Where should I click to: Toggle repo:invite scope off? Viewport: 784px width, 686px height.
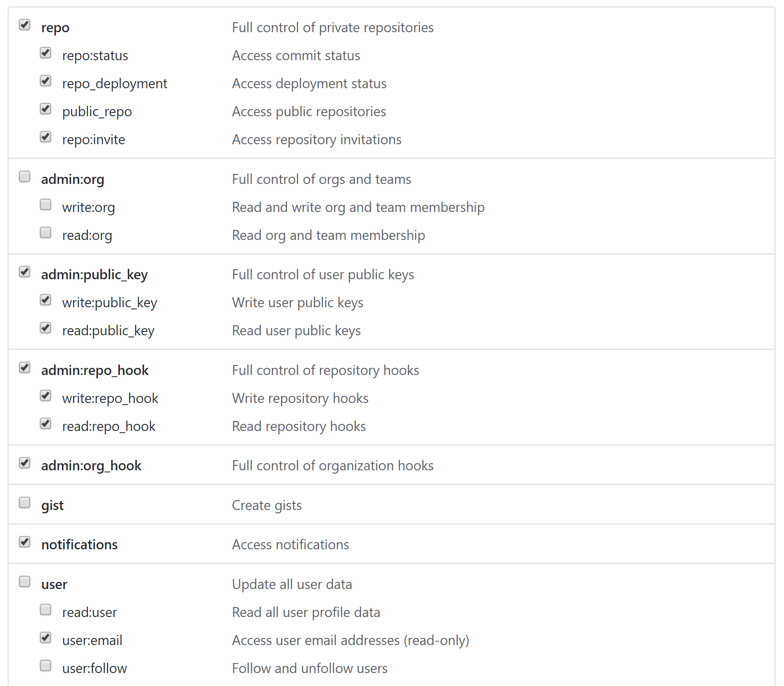tap(46, 137)
